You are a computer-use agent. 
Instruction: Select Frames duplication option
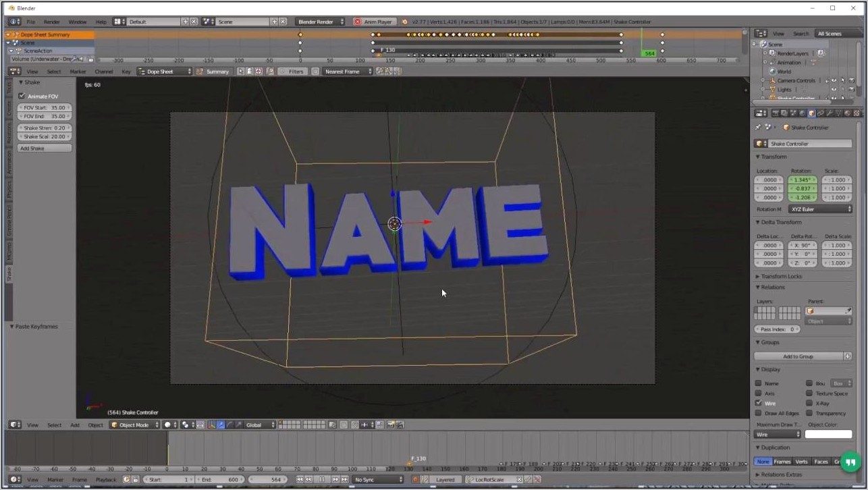click(782, 461)
